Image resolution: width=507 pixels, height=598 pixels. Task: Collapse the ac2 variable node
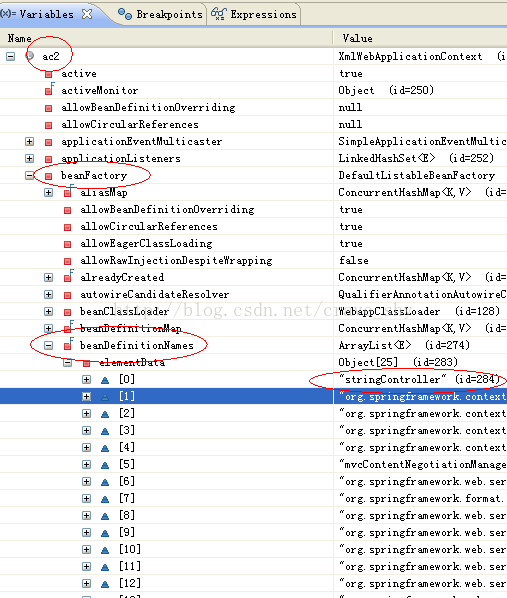(x=11, y=57)
